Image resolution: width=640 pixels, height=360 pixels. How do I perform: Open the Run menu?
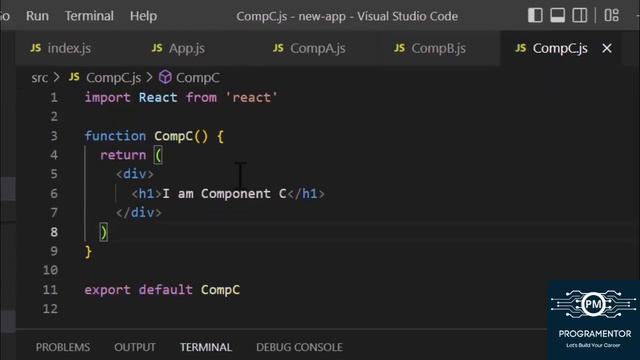point(37,16)
